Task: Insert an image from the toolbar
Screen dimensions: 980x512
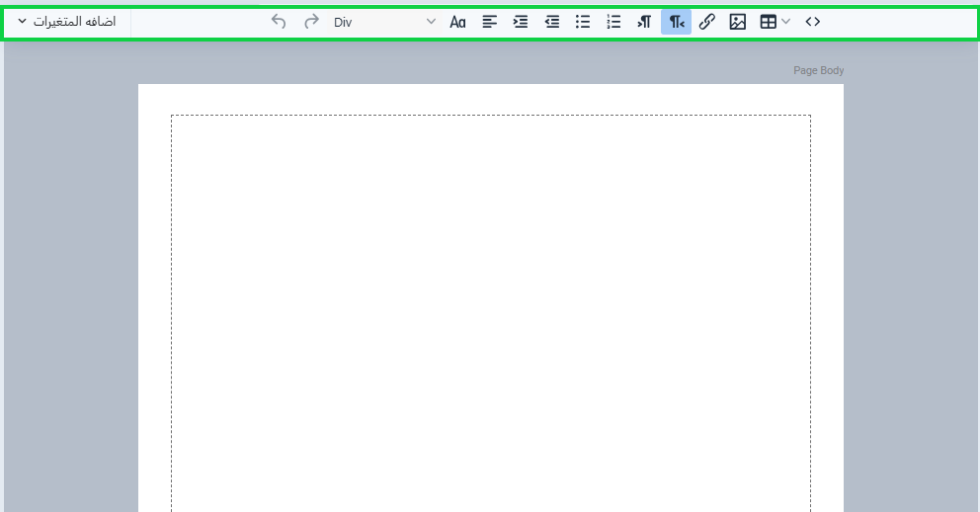Action: (x=737, y=22)
